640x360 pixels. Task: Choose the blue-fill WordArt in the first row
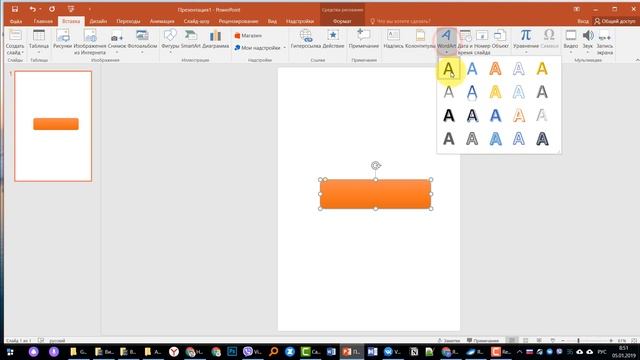coord(472,69)
